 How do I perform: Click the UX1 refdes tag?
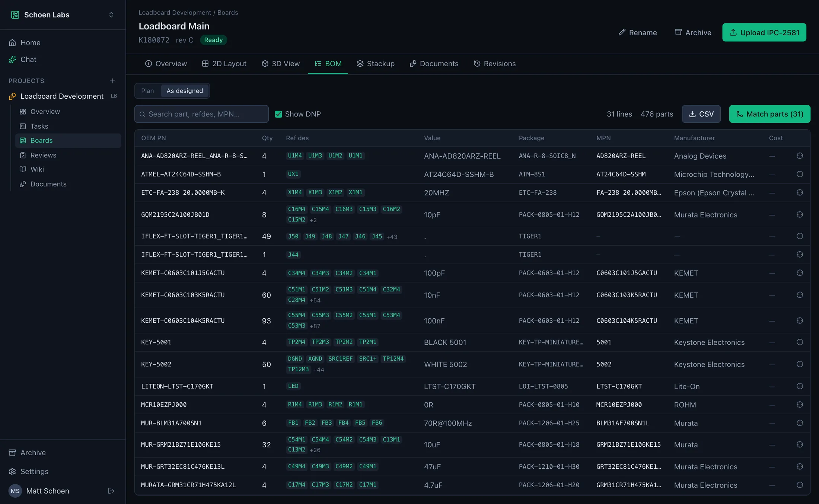click(x=293, y=174)
